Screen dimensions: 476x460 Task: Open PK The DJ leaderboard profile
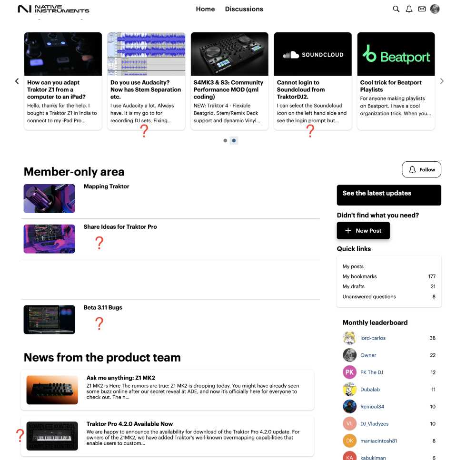[372, 372]
